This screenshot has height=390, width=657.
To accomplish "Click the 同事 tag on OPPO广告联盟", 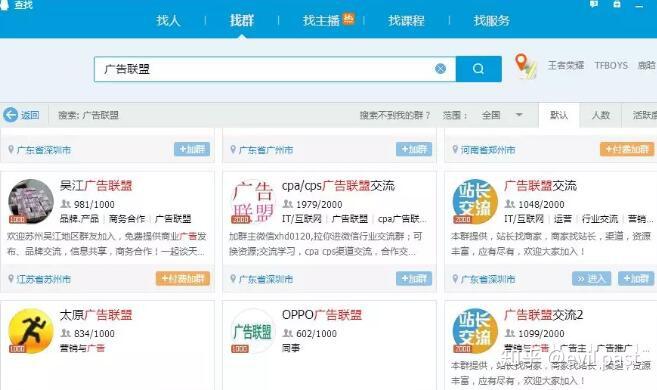I will (291, 348).
